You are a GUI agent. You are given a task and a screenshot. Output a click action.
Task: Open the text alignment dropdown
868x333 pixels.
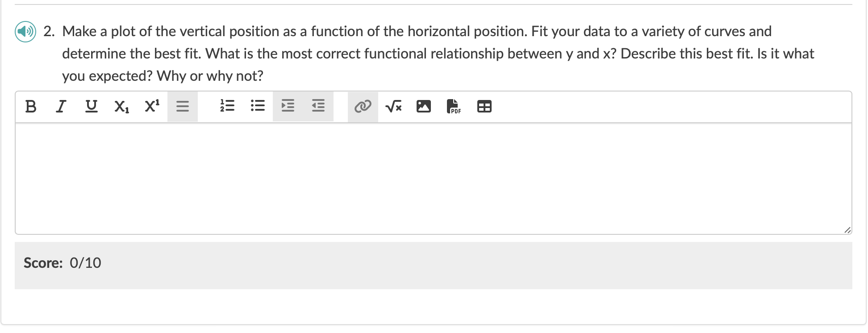(183, 106)
